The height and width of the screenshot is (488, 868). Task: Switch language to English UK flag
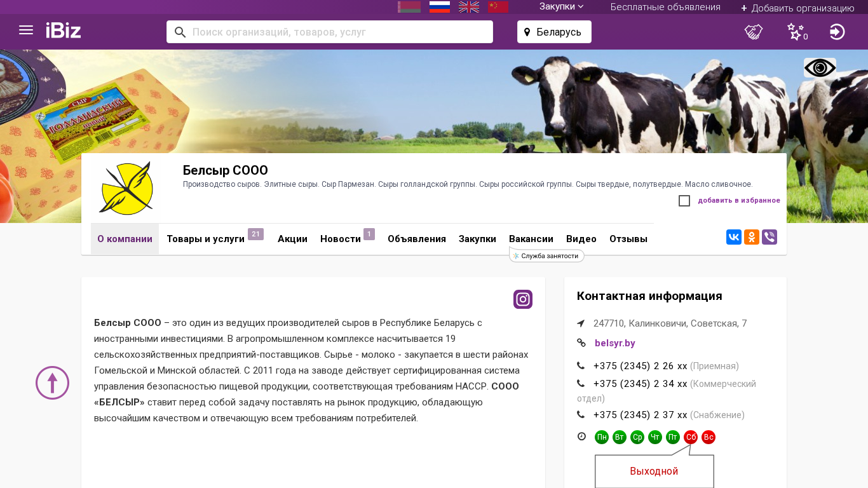[x=469, y=7]
